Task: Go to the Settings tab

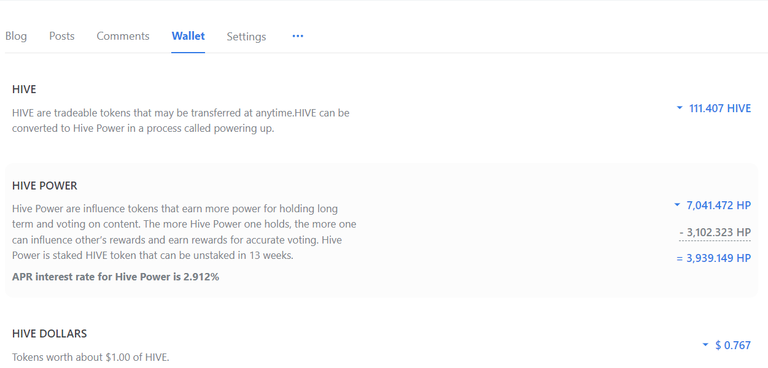Action: 246,37
